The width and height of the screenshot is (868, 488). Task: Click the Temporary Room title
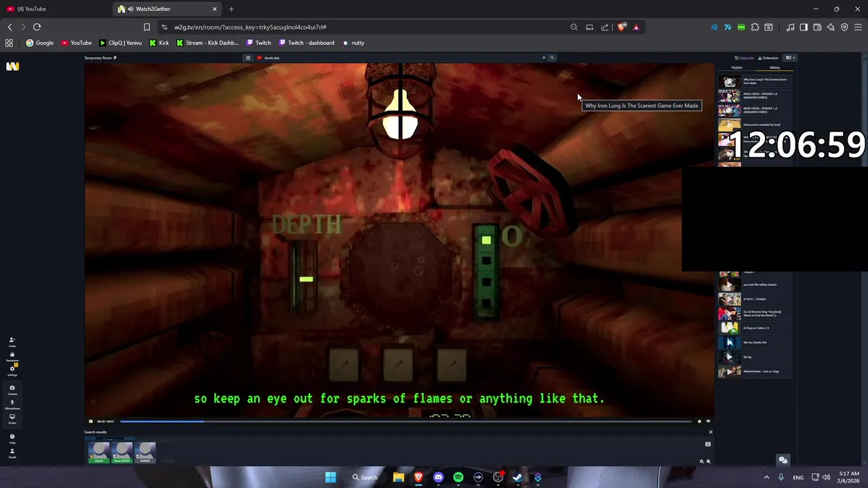tap(98, 58)
